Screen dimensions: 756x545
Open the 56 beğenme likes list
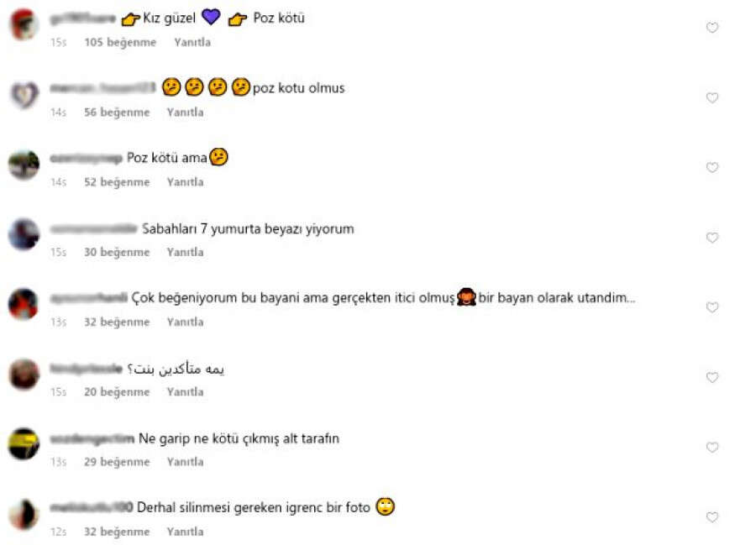[x=117, y=113]
